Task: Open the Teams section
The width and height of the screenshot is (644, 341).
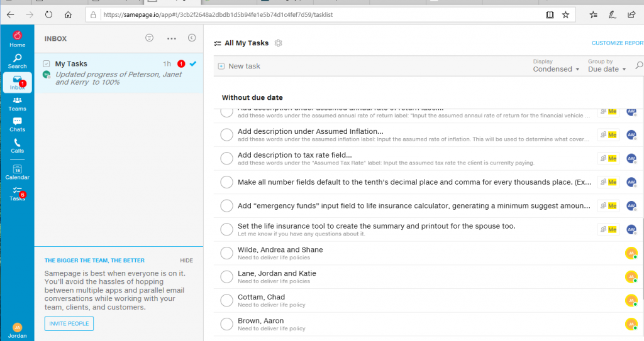Action: click(x=17, y=103)
